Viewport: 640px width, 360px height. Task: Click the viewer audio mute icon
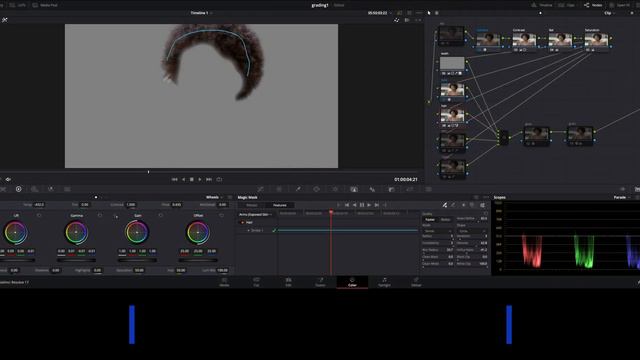(x=8, y=179)
